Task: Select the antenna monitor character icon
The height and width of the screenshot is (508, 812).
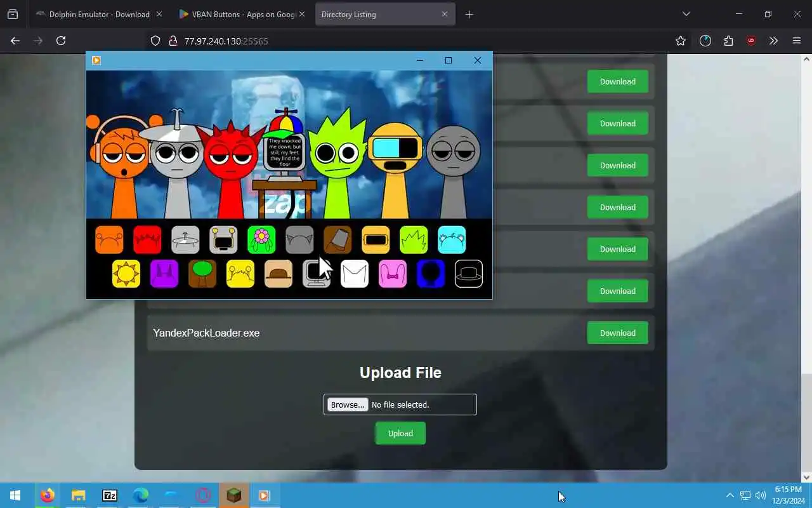Action: [223, 240]
